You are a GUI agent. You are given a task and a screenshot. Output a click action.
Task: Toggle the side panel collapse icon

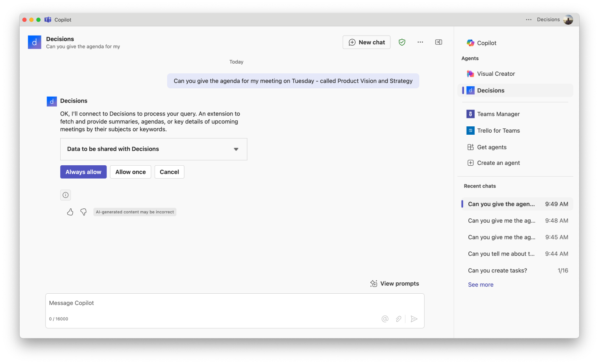point(439,42)
